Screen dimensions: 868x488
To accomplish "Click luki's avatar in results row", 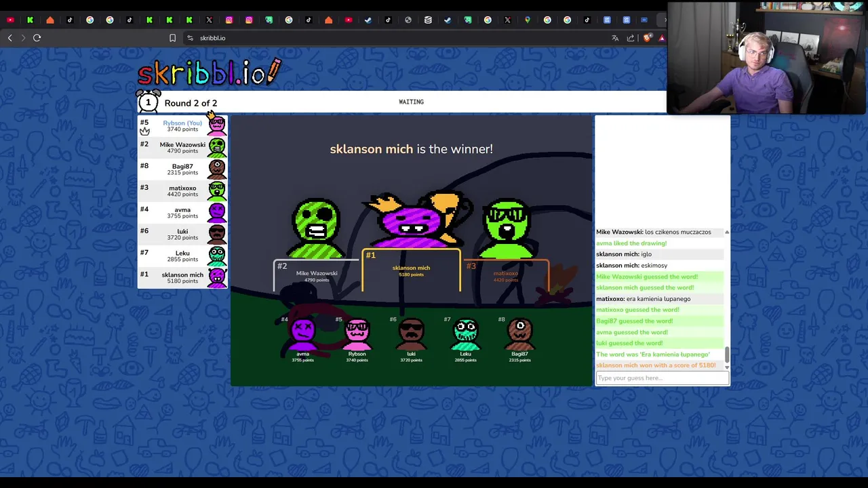I will [411, 333].
